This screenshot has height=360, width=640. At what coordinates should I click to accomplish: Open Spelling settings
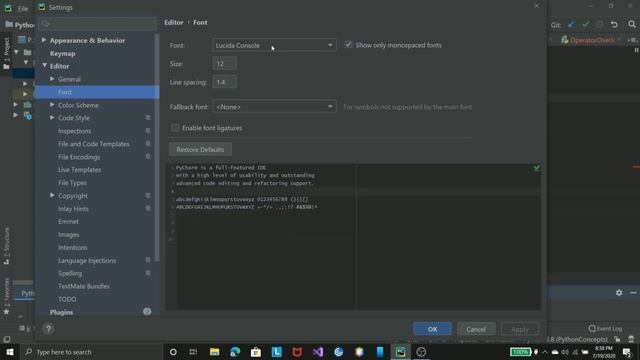pyautogui.click(x=70, y=273)
